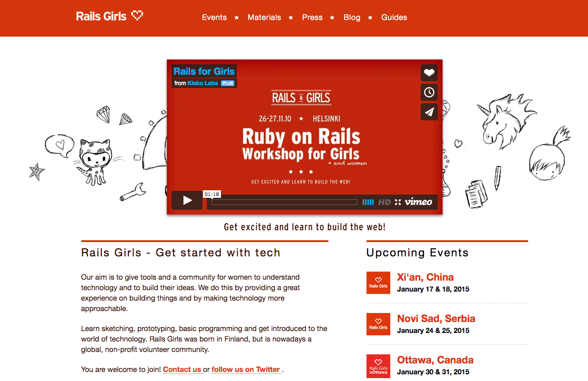Adjust the video volume bars

368,202
